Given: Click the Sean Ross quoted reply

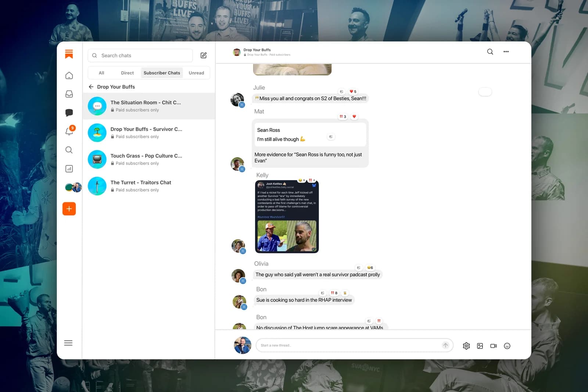Looking at the screenshot, I should (x=310, y=134).
